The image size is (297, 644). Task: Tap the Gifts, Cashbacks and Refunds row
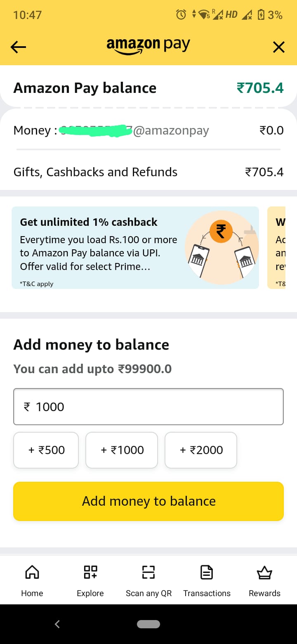click(148, 172)
